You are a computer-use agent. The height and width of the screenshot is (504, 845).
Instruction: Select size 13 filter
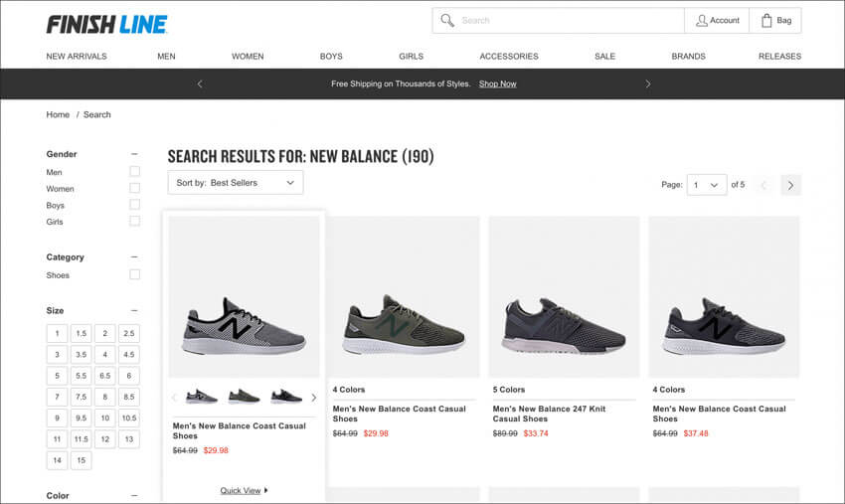pyautogui.click(x=129, y=439)
